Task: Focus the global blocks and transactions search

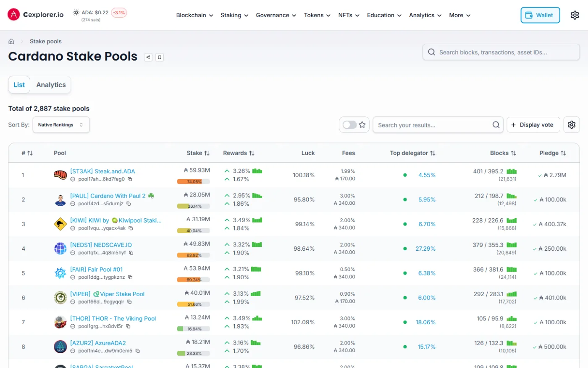Action: click(x=501, y=52)
